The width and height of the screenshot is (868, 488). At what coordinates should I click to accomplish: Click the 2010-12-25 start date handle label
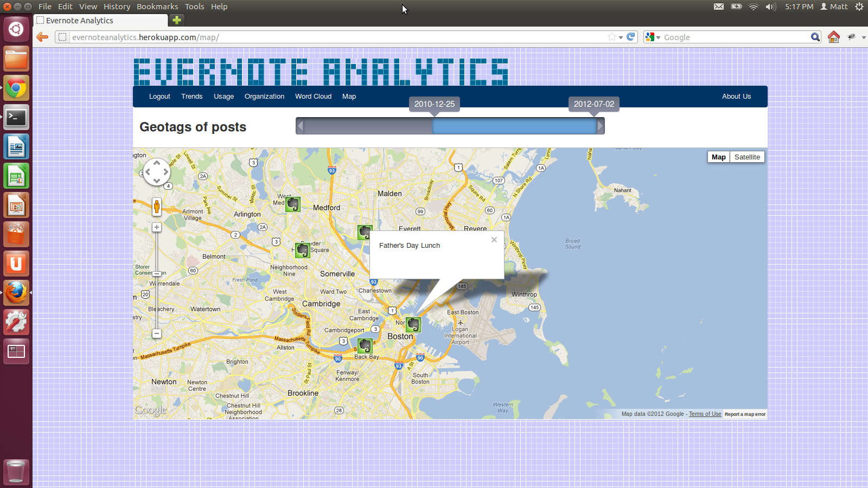coord(435,104)
